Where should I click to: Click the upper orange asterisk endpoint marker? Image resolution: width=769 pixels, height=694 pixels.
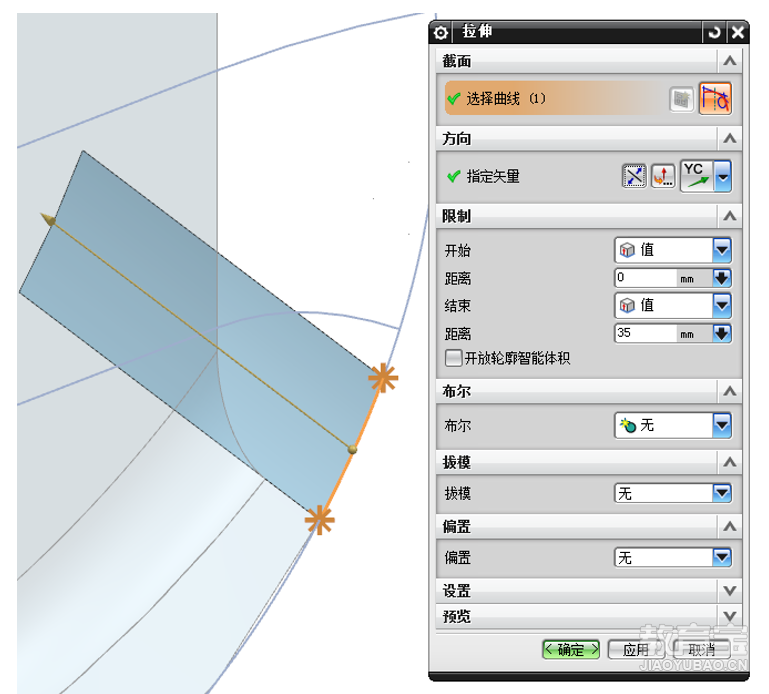click(383, 378)
